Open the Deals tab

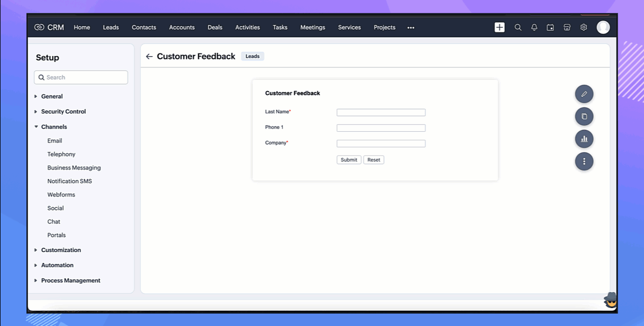215,28
